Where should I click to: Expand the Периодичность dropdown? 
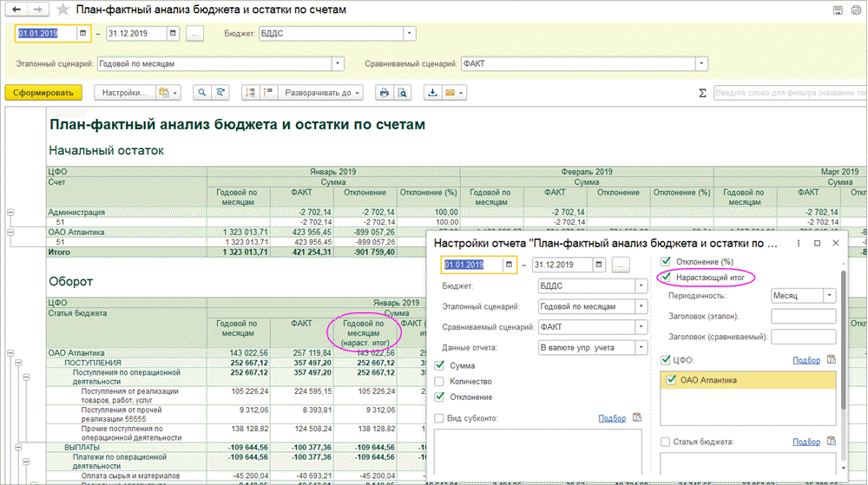click(x=831, y=295)
